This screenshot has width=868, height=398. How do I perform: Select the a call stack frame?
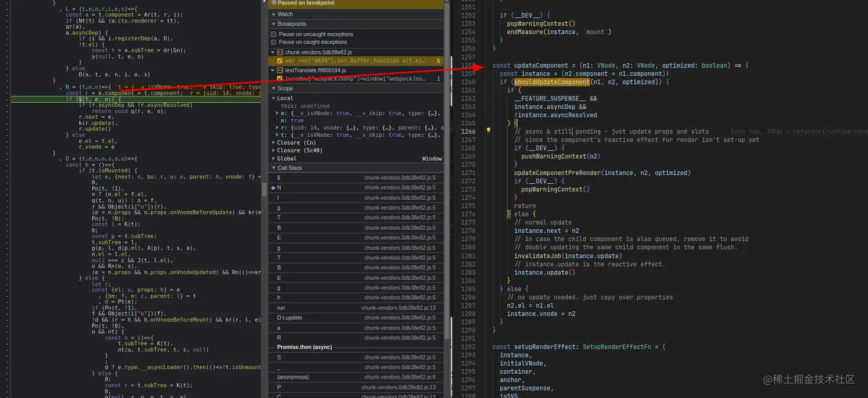point(356,328)
